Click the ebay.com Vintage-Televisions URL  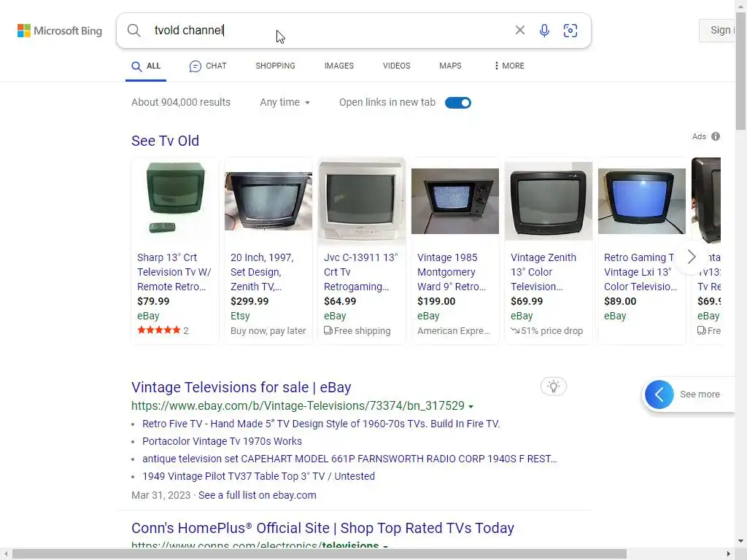[298, 405]
